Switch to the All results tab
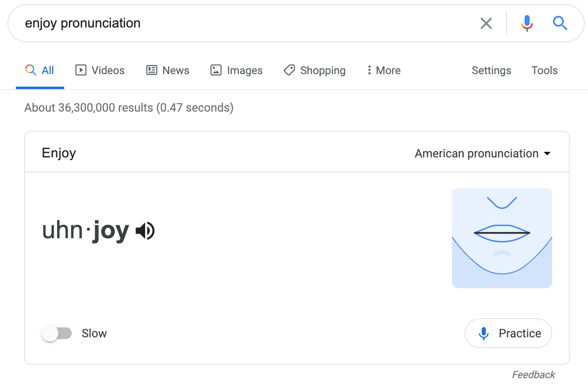Screen dimensions: 588x384 click(x=40, y=70)
